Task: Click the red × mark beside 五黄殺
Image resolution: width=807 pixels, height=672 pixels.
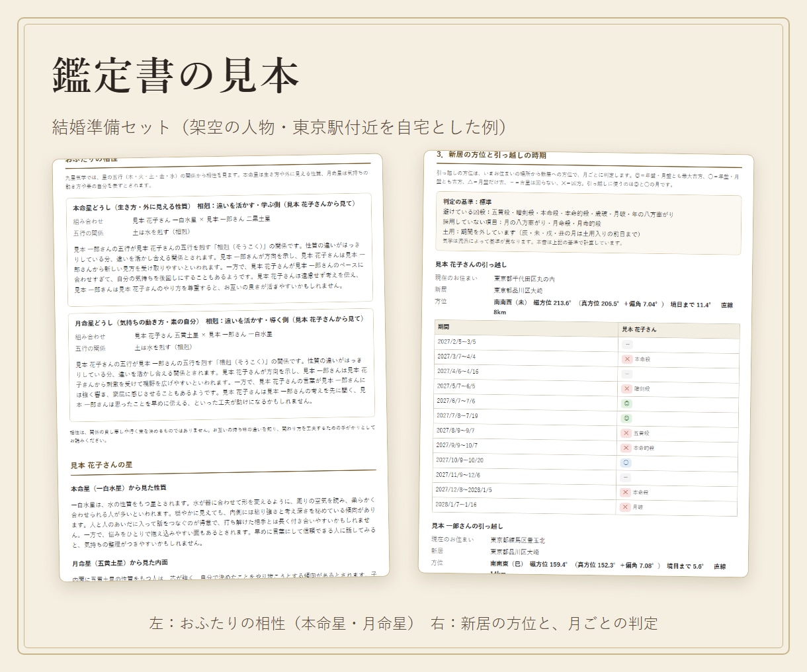Action: (x=626, y=433)
